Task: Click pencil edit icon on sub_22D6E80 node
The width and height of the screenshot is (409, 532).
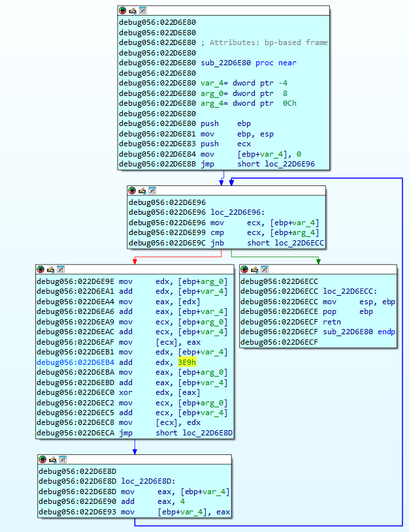Action: point(132,10)
